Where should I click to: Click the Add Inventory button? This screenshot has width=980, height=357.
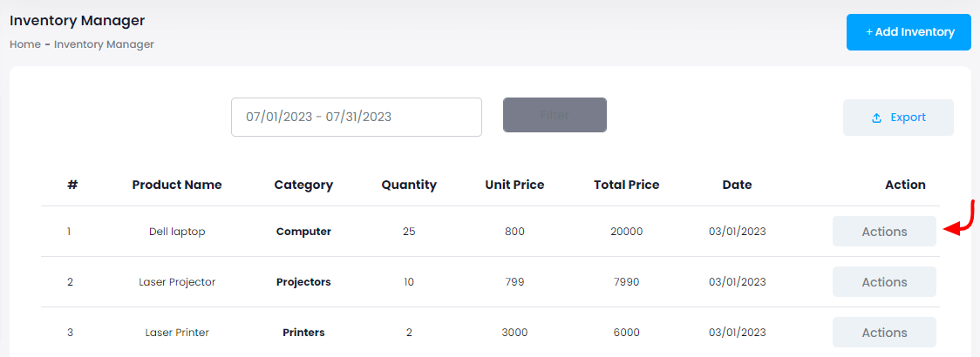(x=909, y=32)
